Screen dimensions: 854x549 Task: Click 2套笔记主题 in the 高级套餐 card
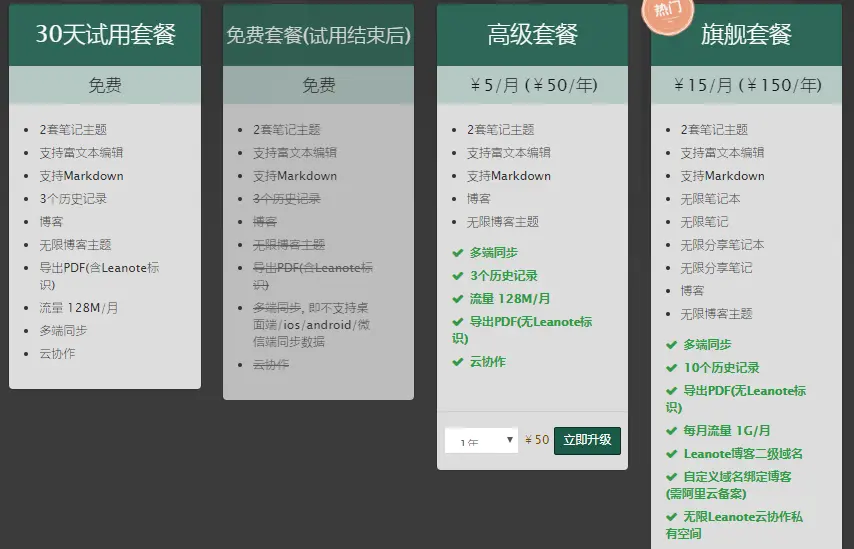click(x=501, y=130)
